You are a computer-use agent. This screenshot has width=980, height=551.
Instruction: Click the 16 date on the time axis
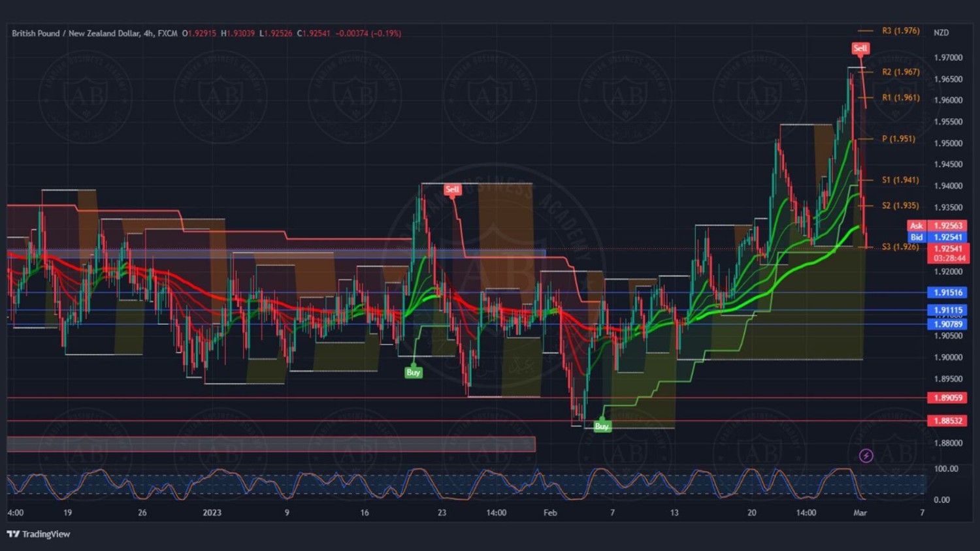(x=365, y=512)
